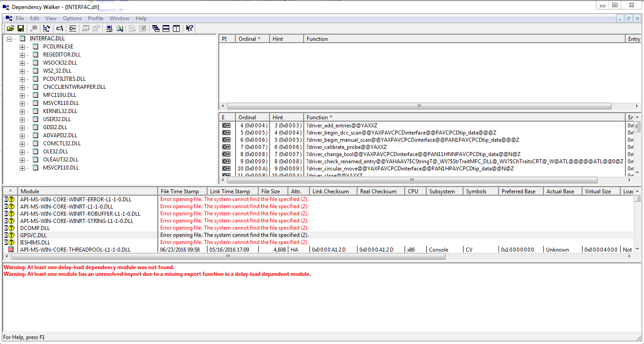Image resolution: width=644 pixels, height=344 pixels.
Task: Toggle Full Paths (c:\) toolbar button
Action: pos(59,28)
